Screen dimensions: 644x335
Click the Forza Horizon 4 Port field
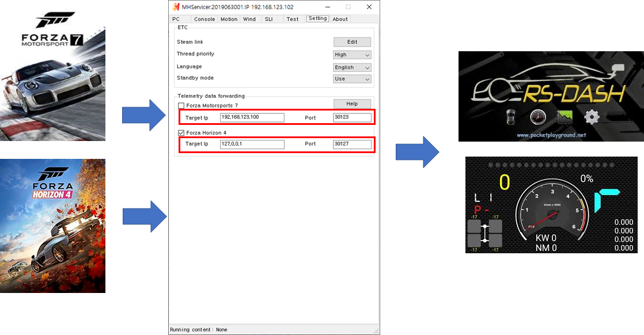pos(352,144)
